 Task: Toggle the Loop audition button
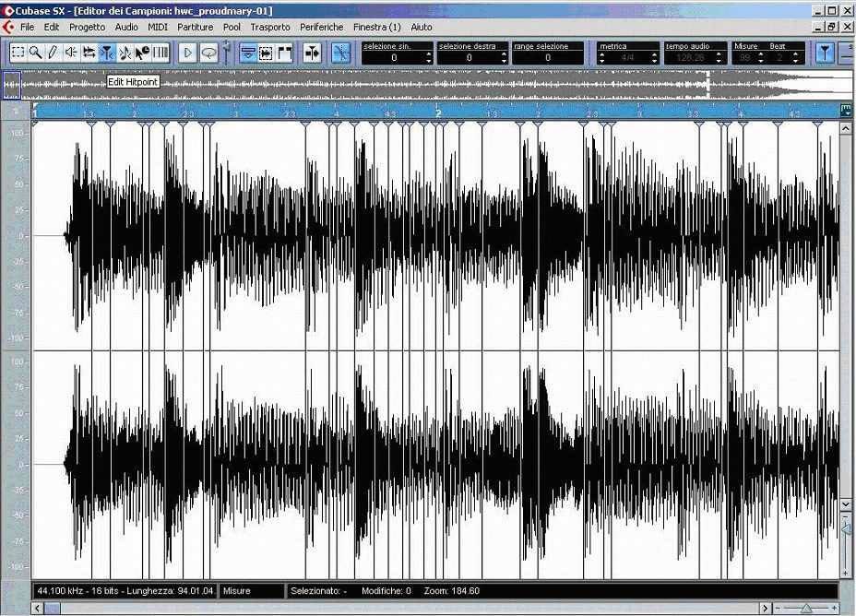point(208,53)
